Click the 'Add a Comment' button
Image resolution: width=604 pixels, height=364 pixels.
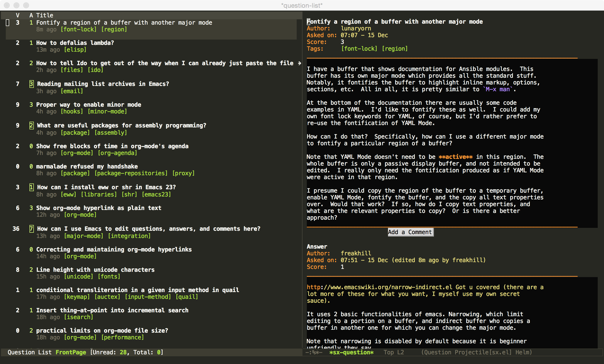pyautogui.click(x=410, y=232)
